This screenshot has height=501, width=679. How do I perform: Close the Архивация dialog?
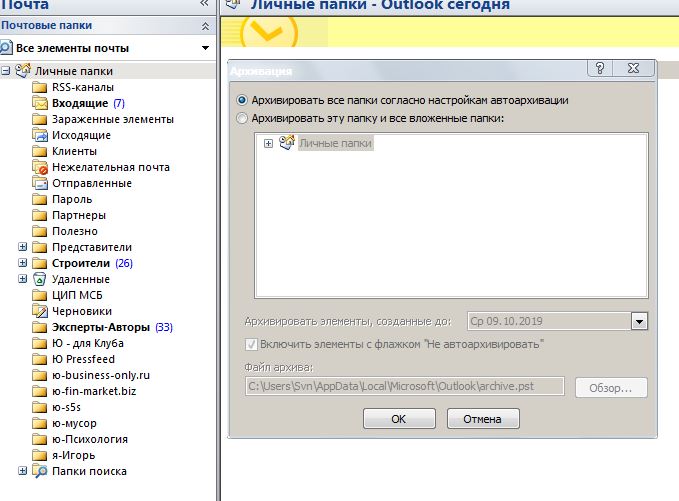pos(634,68)
